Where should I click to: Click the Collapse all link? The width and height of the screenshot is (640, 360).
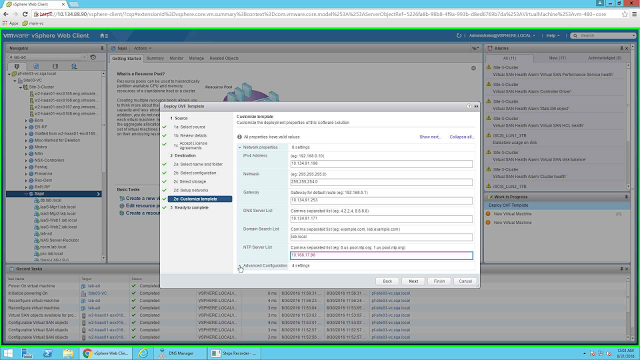[462, 137]
